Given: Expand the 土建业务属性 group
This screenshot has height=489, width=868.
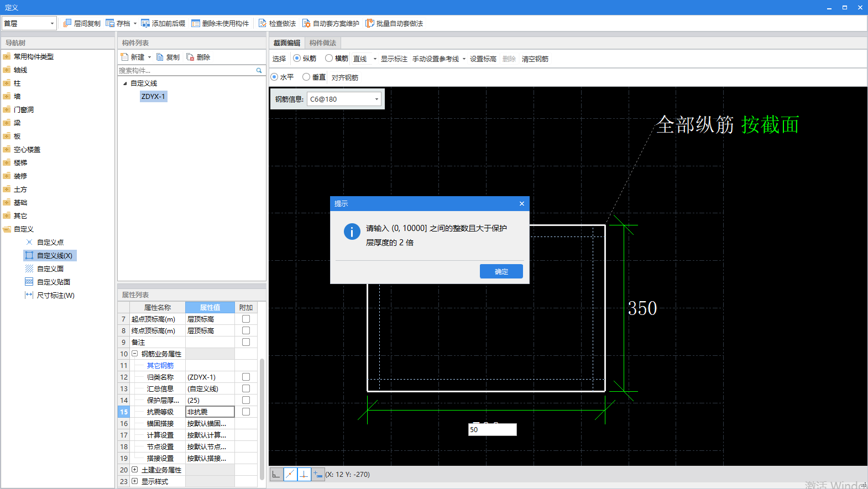Looking at the screenshot, I should click(134, 470).
